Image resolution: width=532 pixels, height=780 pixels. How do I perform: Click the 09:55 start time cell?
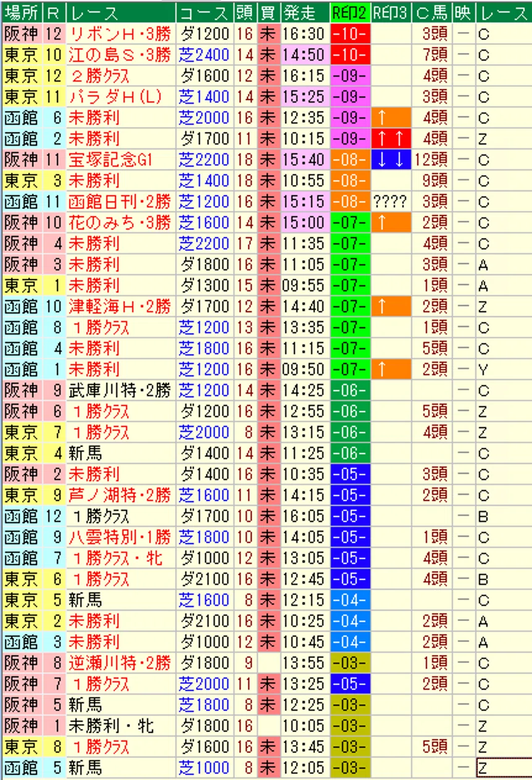304,286
